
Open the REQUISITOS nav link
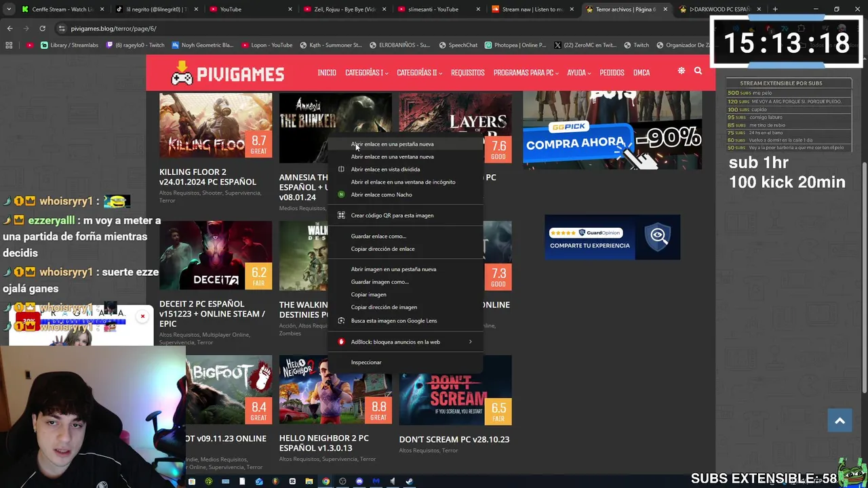coord(467,73)
